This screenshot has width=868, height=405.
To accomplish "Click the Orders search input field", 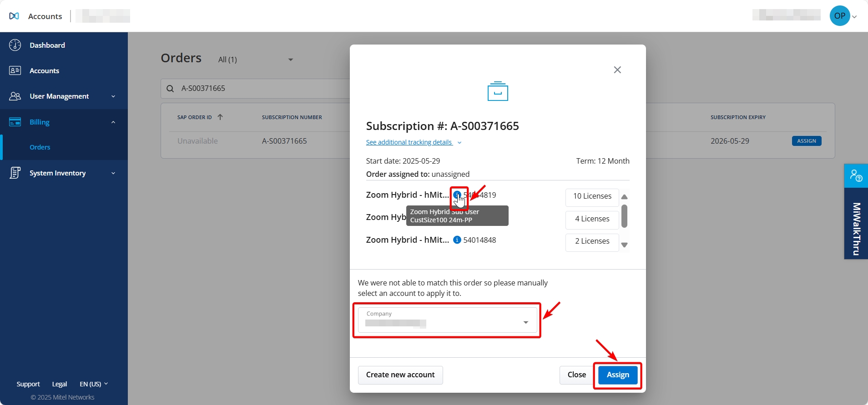I will (255, 89).
